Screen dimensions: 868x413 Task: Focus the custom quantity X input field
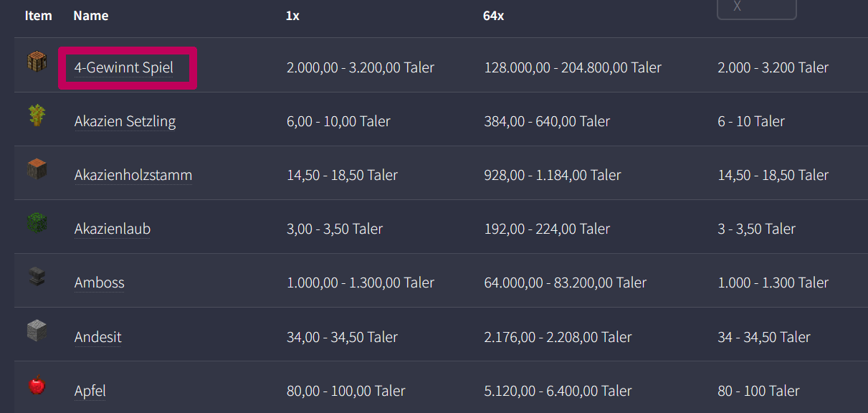coord(757,7)
